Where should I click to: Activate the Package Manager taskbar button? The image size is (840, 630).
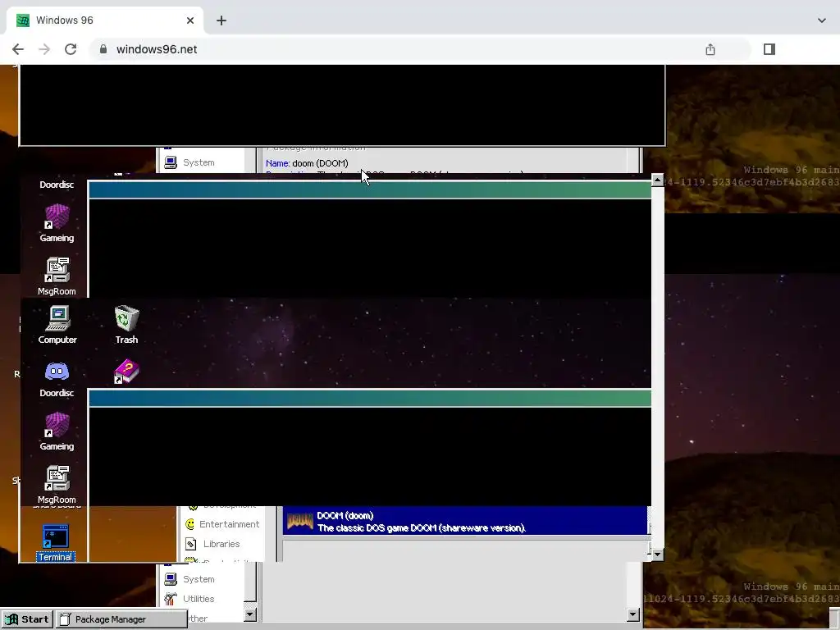pos(121,619)
